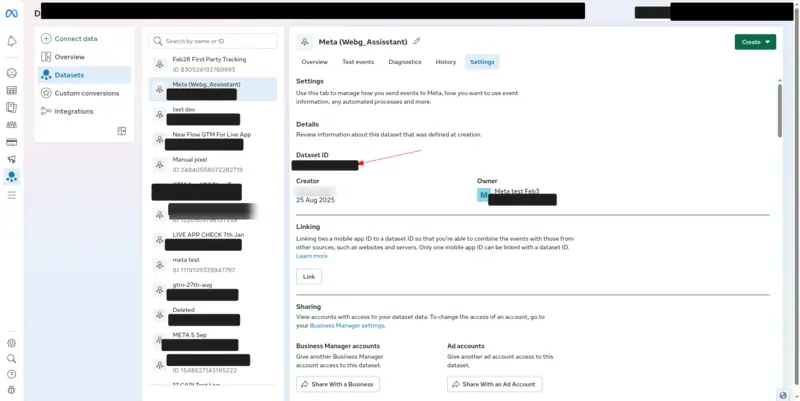Open the megaphone advertising icon
The image size is (800, 401).
coord(11,159)
